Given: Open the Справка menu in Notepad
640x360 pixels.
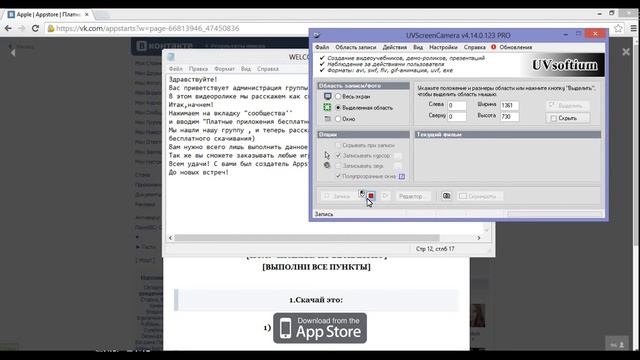Looking at the screenshot, I should point(268,69).
